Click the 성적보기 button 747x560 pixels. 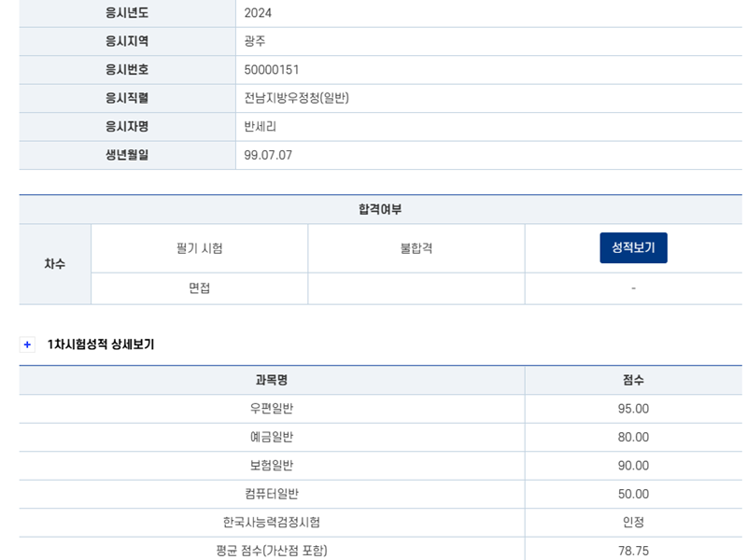click(633, 248)
